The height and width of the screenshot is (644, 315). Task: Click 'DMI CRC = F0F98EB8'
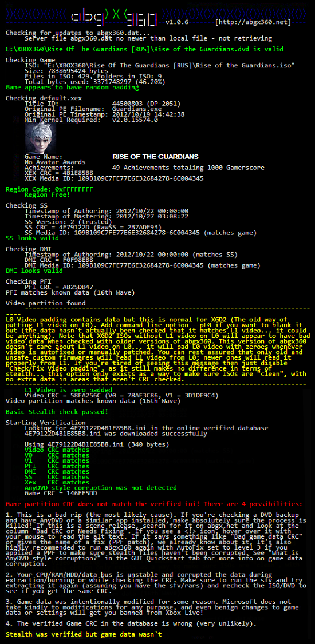[x=59, y=260]
